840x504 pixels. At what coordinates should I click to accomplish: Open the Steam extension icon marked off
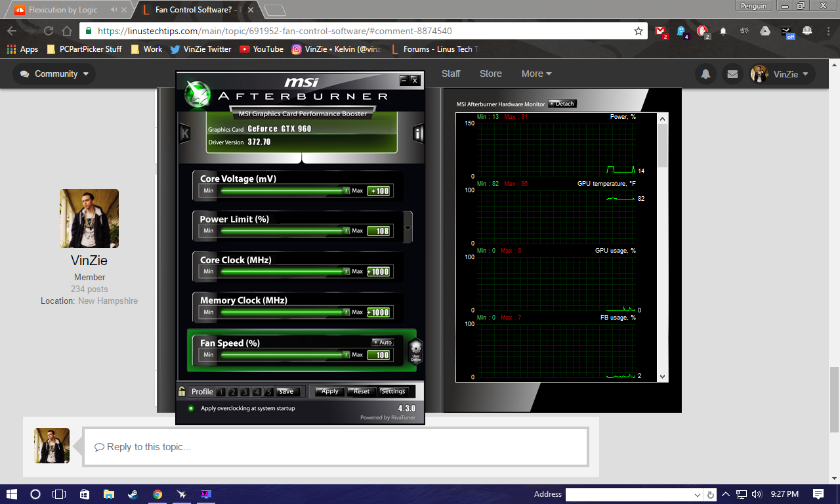click(787, 31)
